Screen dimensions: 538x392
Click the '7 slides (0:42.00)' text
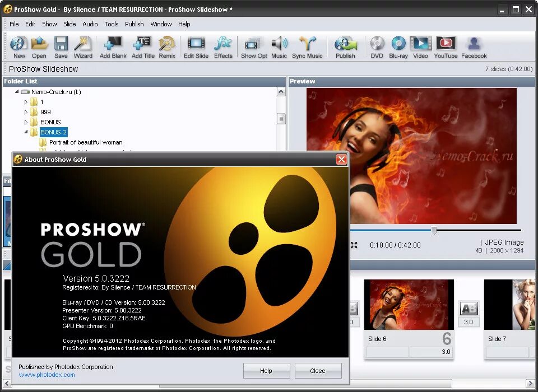coord(509,69)
